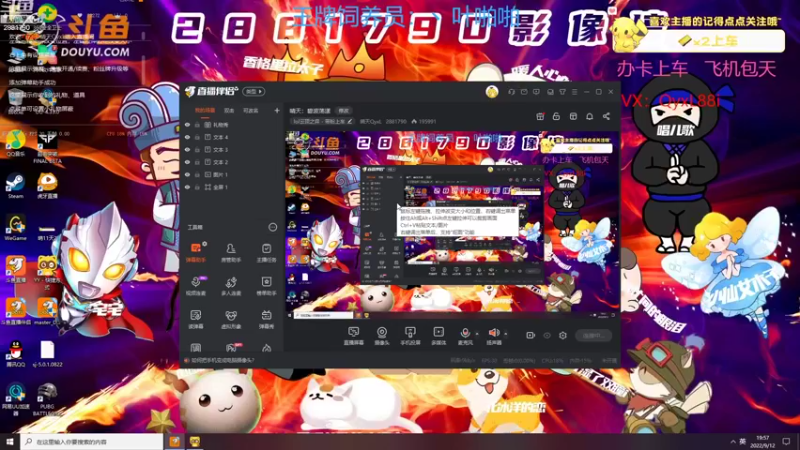Open Windows Start menu
The width and height of the screenshot is (800, 450).
pos(10,441)
